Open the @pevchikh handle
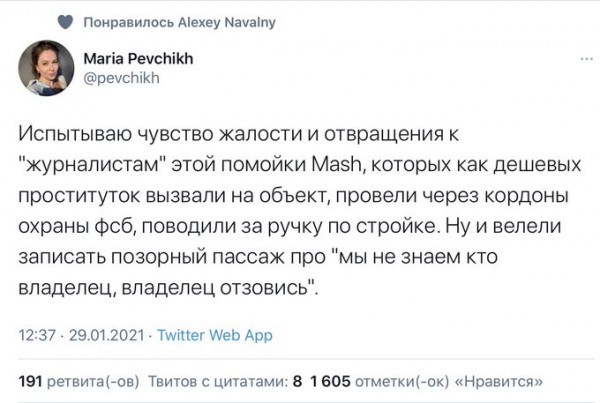600x403 pixels. coord(121,78)
